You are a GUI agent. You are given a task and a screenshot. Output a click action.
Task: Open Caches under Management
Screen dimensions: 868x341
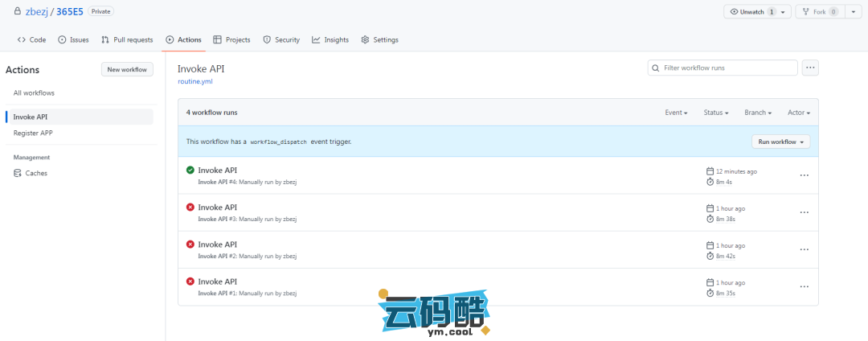[36, 173]
